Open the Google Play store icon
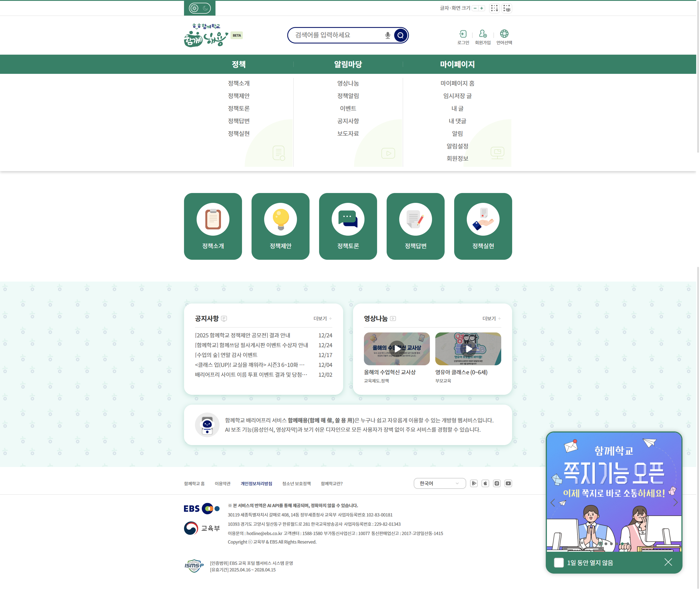The height and width of the screenshot is (590, 700). [x=474, y=484]
